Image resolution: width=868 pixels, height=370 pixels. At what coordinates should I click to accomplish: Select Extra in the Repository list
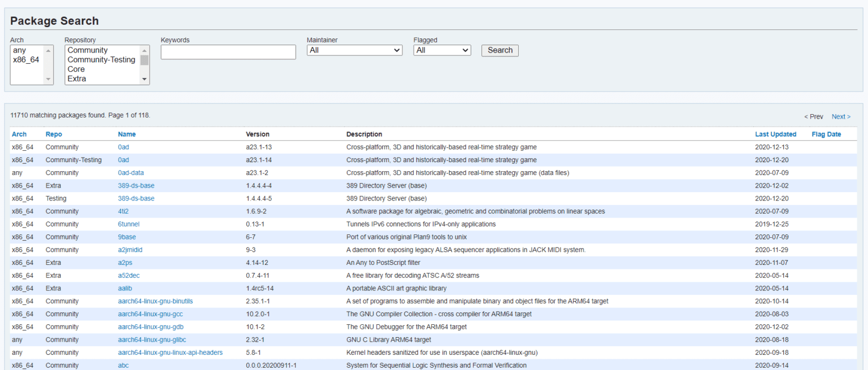pos(77,79)
